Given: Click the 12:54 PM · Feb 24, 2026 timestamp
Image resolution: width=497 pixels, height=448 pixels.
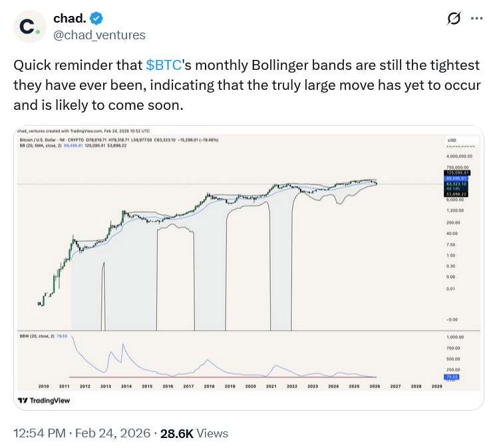Looking at the screenshot, I should click(79, 433).
